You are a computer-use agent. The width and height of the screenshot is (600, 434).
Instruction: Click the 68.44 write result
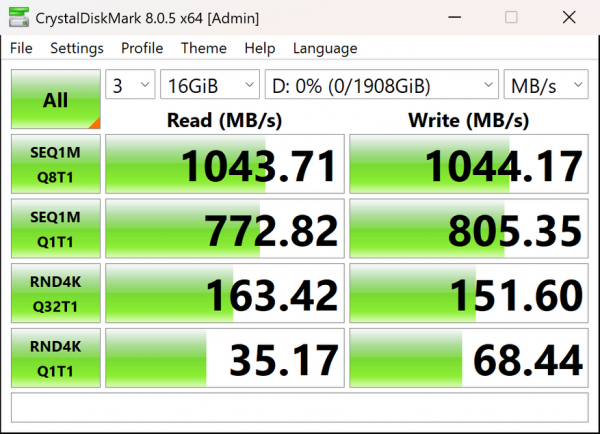[x=469, y=358]
